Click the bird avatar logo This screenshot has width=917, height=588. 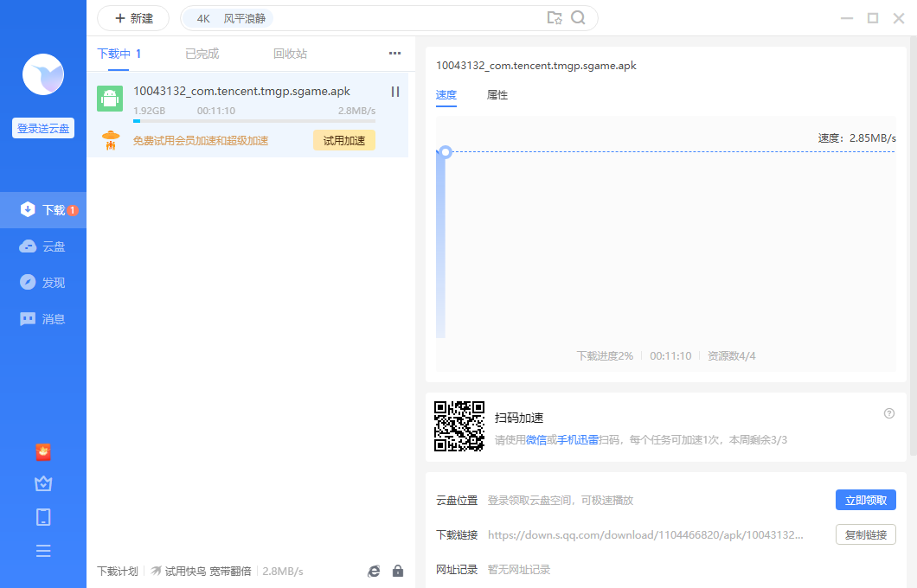click(x=42, y=74)
